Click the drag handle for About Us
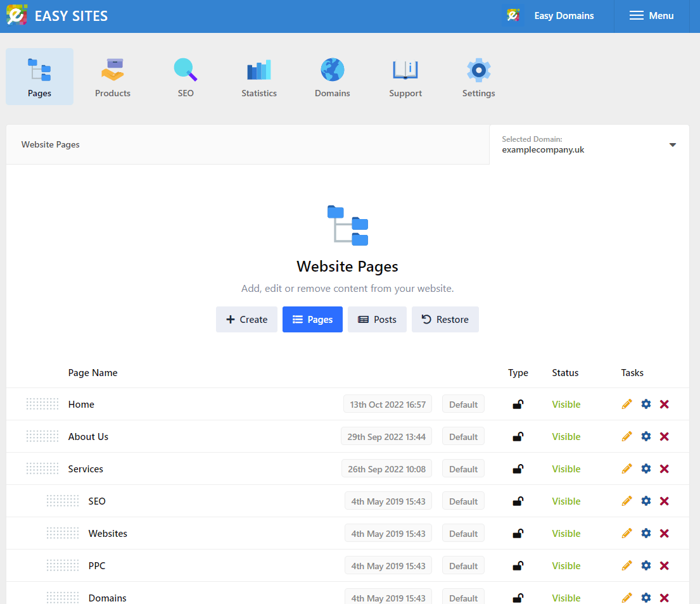700x604 pixels. 42,436
